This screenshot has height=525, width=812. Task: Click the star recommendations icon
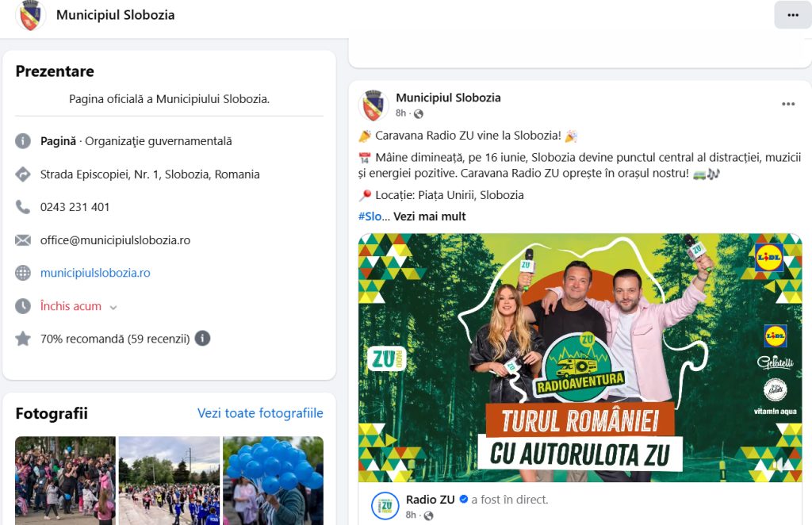(x=23, y=339)
